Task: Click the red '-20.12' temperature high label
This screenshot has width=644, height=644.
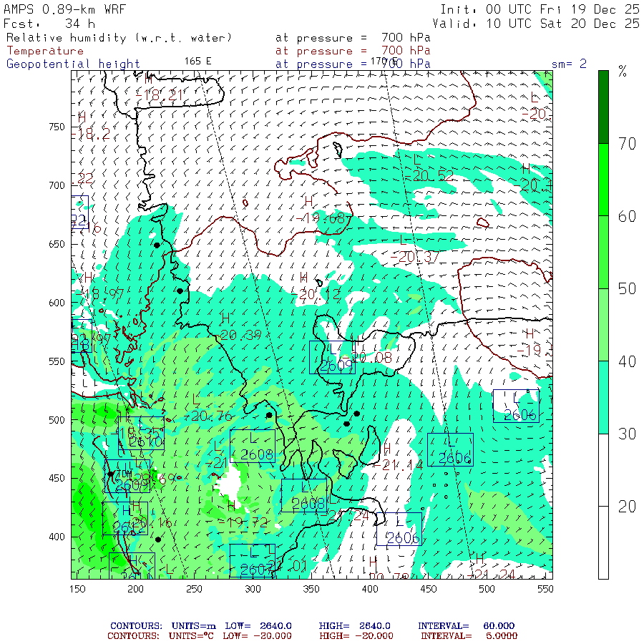Action: coord(316,294)
